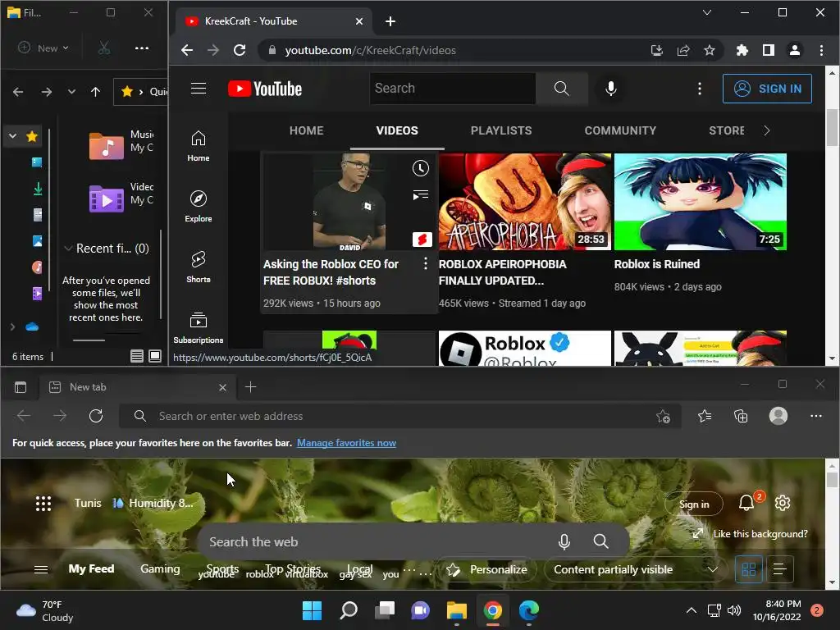Open Edge settings and more menu
The width and height of the screenshot is (840, 630).
click(x=816, y=416)
